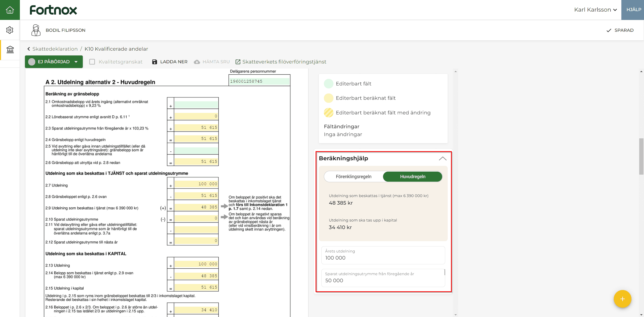Click the Sparad checkmark icon

tap(609, 30)
